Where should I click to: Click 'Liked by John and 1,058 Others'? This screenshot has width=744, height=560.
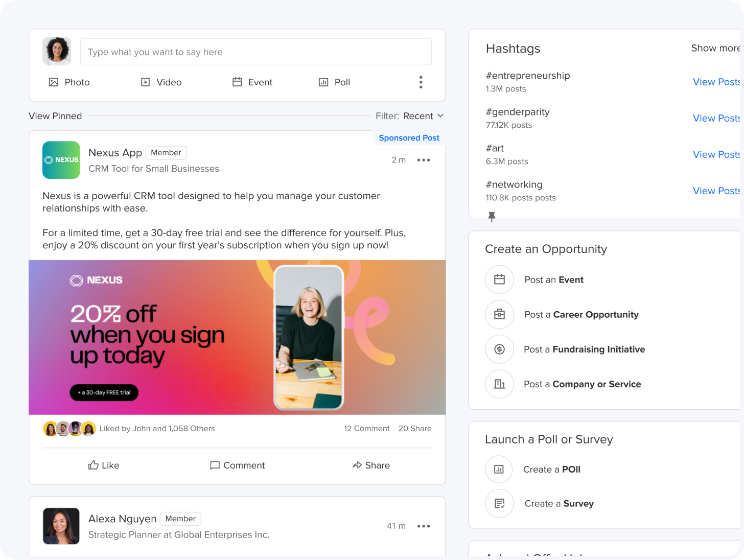point(157,429)
